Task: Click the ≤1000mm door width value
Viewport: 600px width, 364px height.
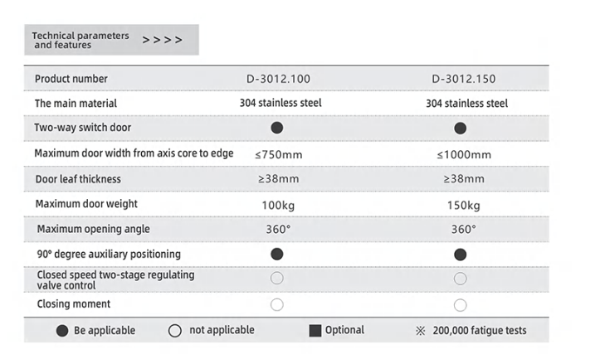Action: [x=463, y=153]
